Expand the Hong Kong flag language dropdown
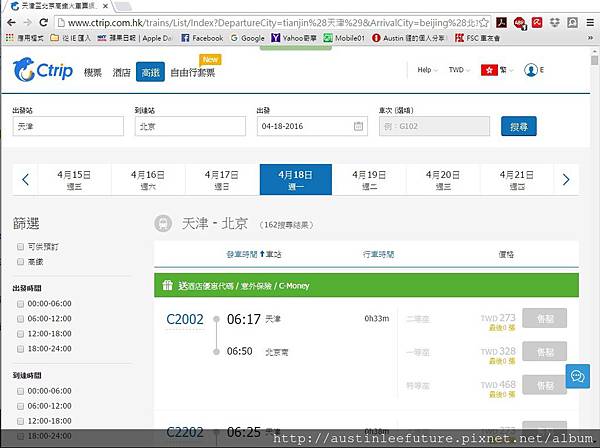 coord(497,70)
